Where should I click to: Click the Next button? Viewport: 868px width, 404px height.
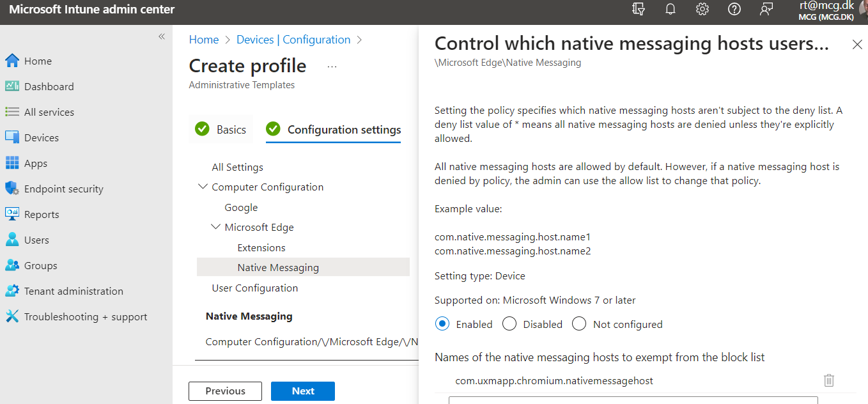303,391
